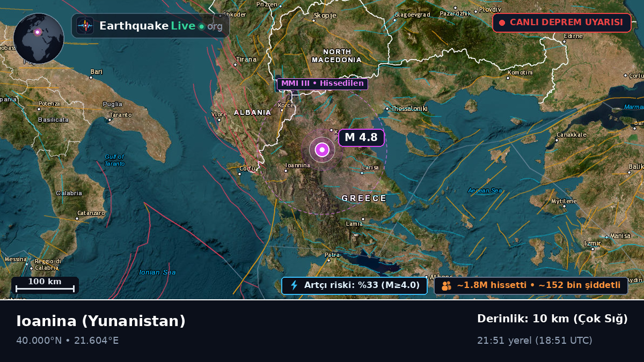Click the green dot before 'org'
644x362 pixels.
(x=201, y=26)
